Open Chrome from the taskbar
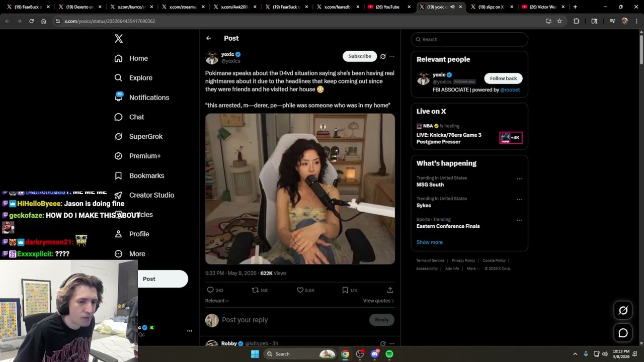 pyautogui.click(x=345, y=354)
